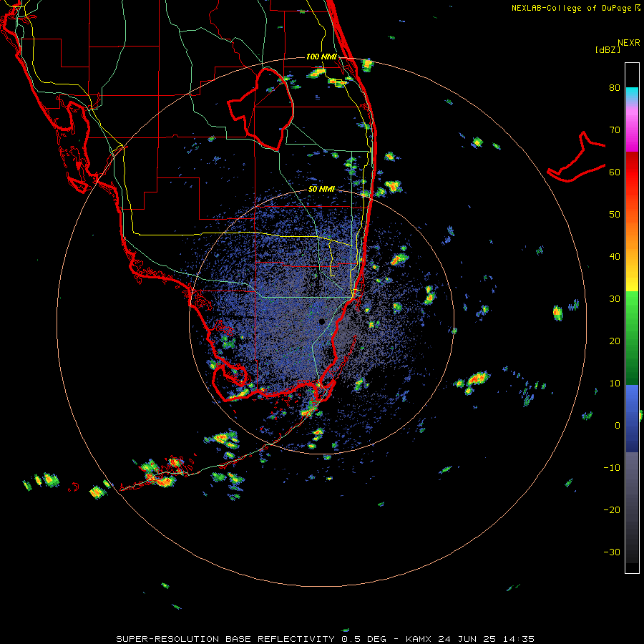The width and height of the screenshot is (644, 644).
Task: Click the 10 value on the dBZ scale
Action: point(615,384)
